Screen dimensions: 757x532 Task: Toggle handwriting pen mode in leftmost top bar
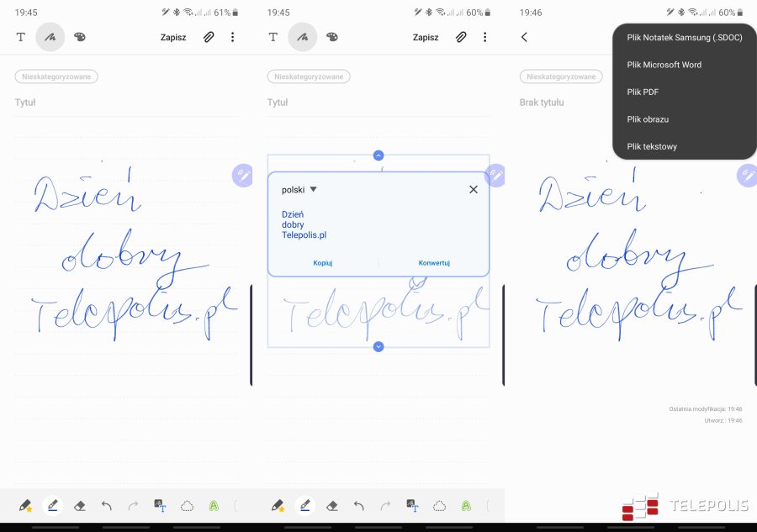[50, 37]
